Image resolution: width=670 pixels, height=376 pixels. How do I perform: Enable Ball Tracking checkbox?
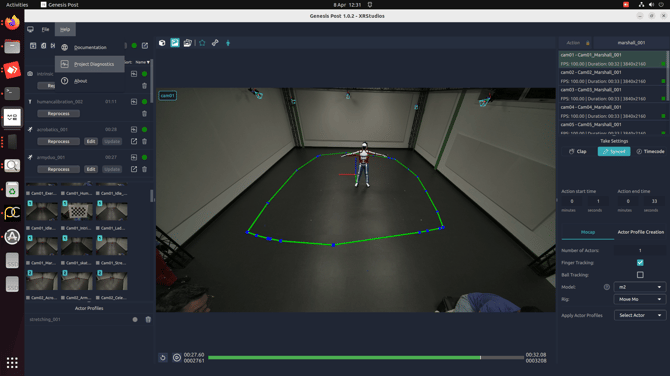pos(640,275)
